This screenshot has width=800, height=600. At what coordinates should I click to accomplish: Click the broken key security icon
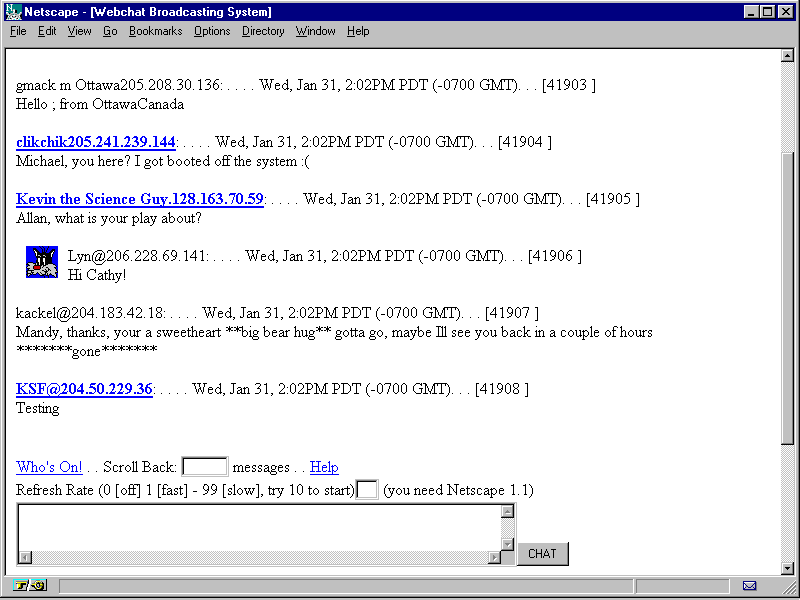point(30,585)
